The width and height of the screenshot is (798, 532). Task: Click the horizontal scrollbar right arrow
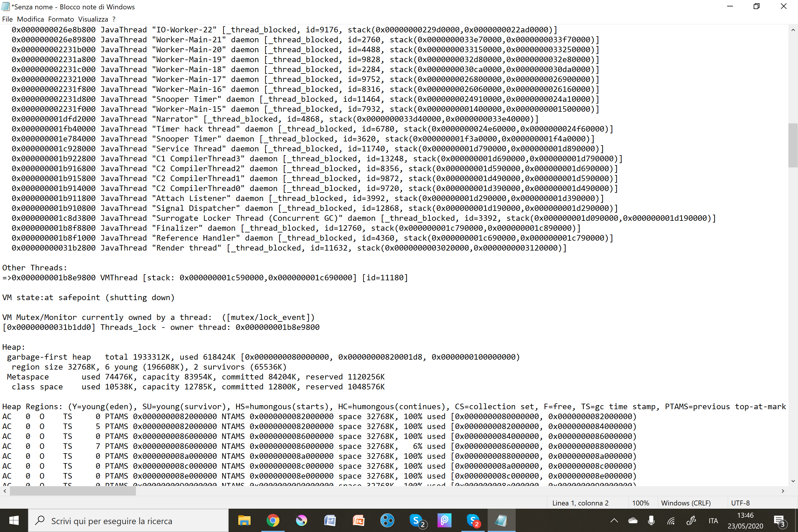pyautogui.click(x=783, y=491)
